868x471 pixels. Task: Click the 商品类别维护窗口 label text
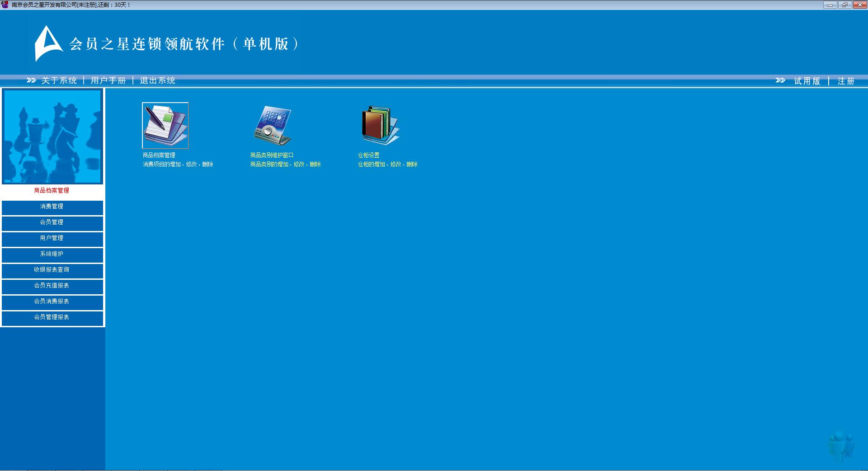(272, 155)
